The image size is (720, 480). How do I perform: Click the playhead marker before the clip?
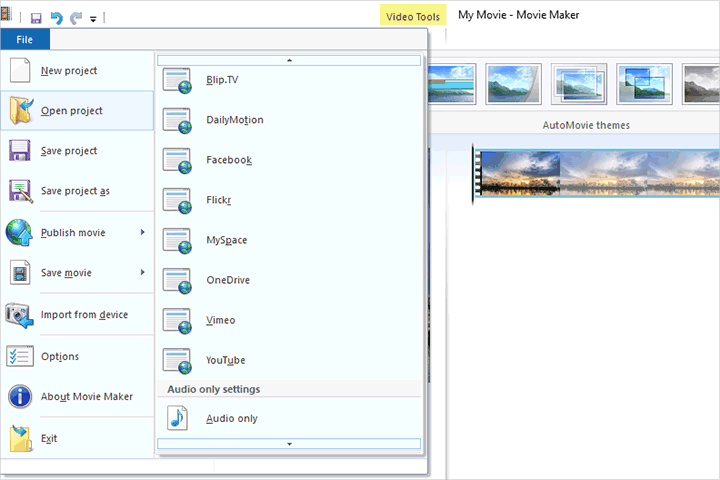(472, 174)
